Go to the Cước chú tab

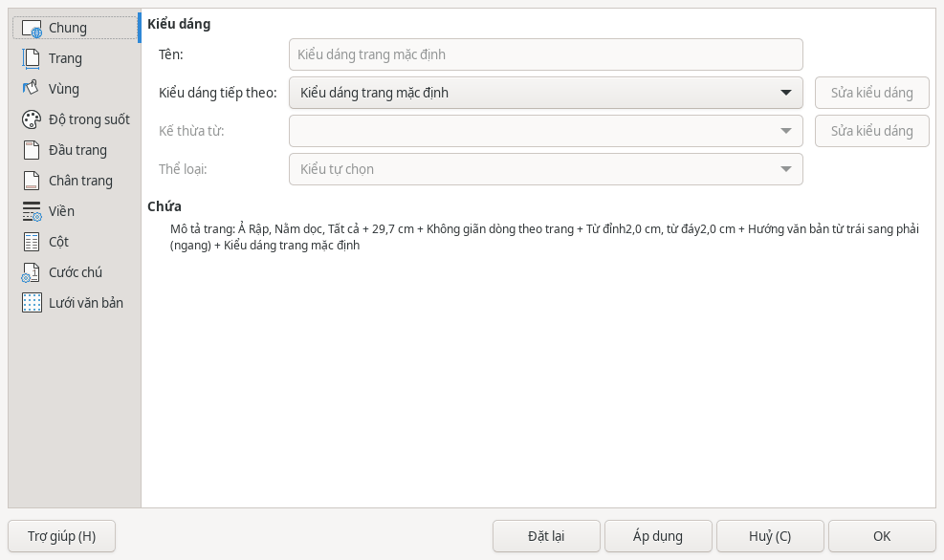75,272
